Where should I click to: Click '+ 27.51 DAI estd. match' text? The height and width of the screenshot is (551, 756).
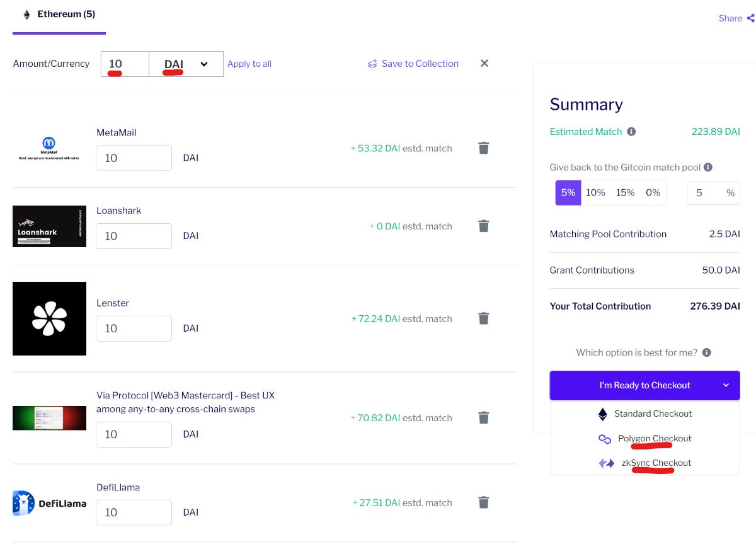(403, 503)
